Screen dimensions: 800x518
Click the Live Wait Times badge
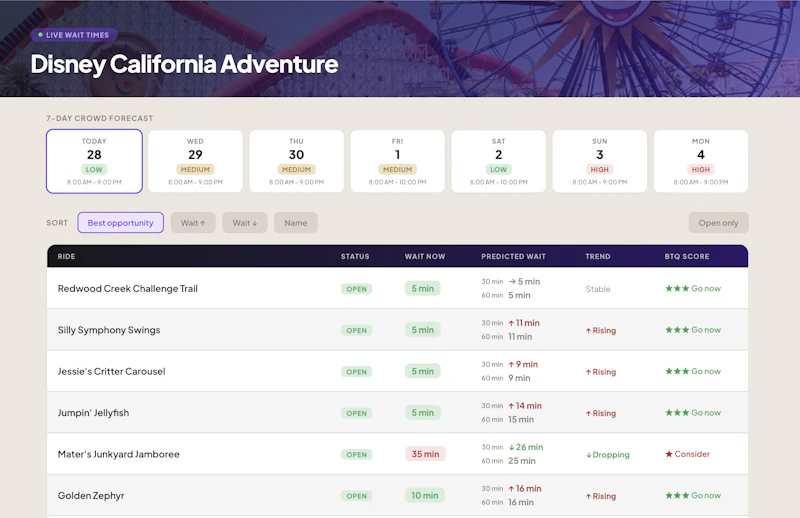(x=74, y=35)
